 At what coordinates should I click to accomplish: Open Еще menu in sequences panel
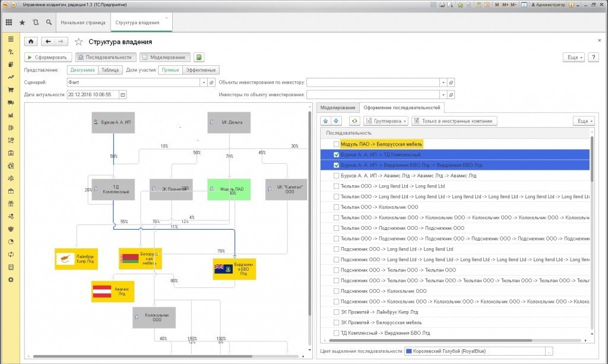point(584,121)
